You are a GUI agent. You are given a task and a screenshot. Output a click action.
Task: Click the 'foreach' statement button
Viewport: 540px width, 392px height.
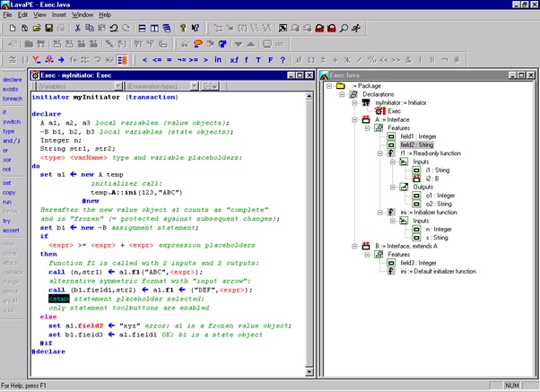pyautogui.click(x=12, y=99)
